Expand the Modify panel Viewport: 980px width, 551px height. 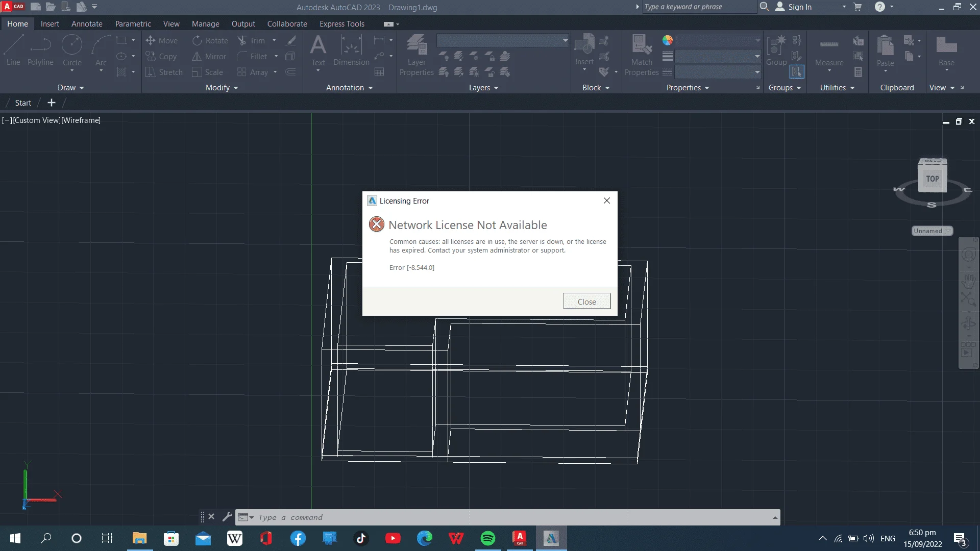[222, 88]
